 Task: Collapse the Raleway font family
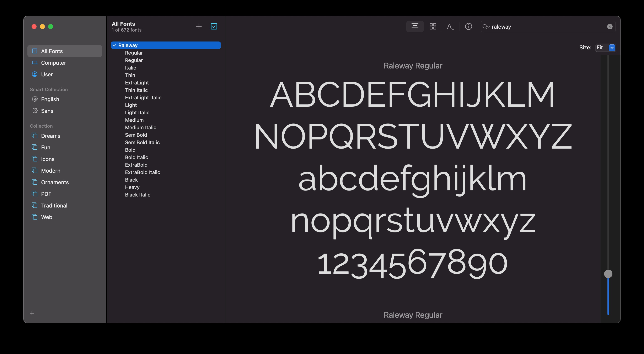115,45
